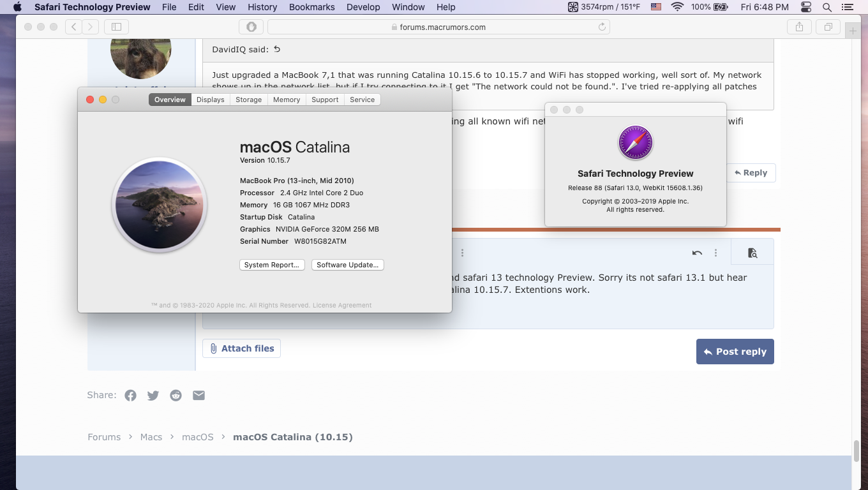Check the battery 100% status icon
Image resolution: width=868 pixels, height=490 pixels.
coord(709,7)
